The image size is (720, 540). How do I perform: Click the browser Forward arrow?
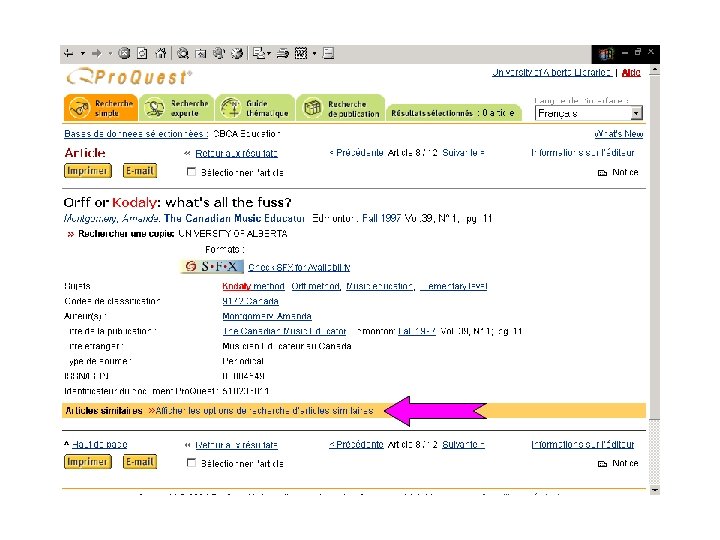96,54
